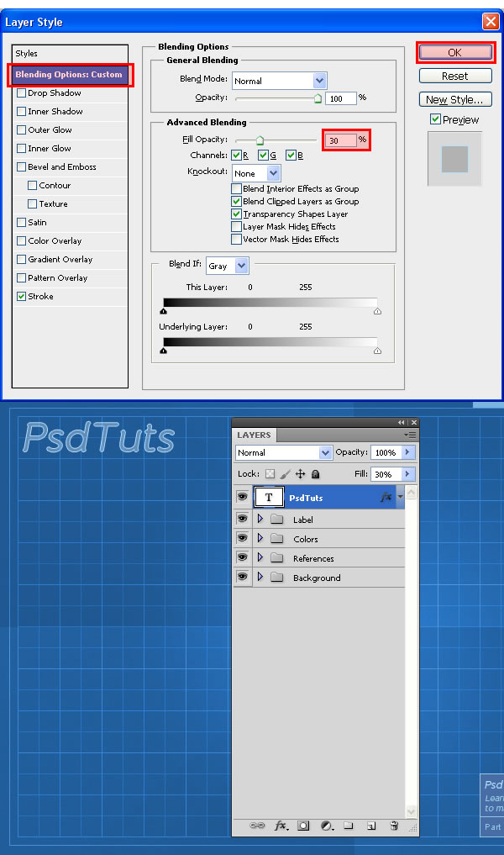Click This Layer black slider handle

click(164, 311)
